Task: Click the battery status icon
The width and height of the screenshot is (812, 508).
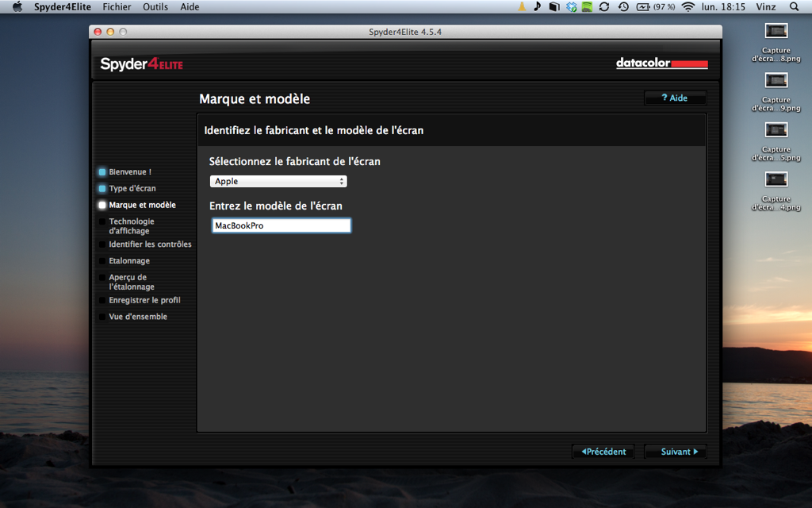Action: [x=642, y=7]
